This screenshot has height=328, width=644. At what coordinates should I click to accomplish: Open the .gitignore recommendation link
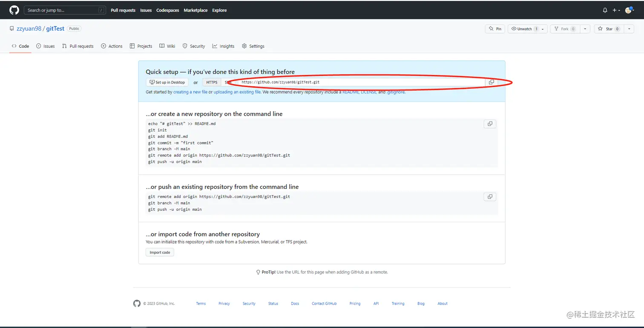point(396,92)
